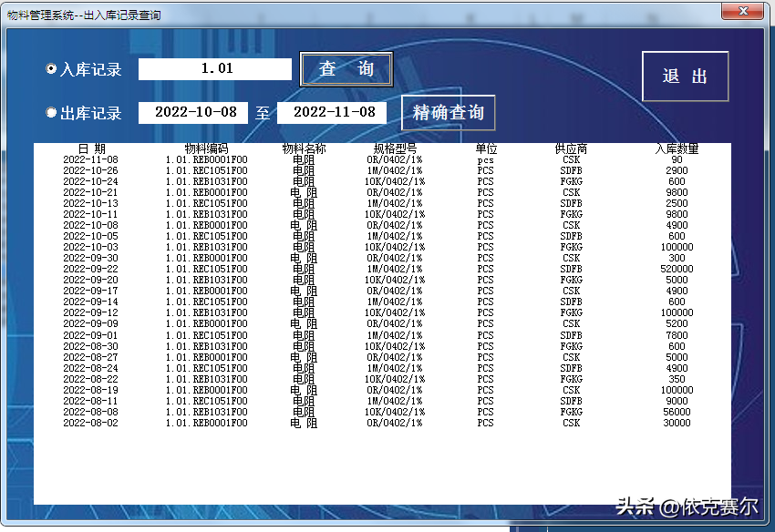
Task: Click the 物料编码 column header
Action: (x=207, y=148)
